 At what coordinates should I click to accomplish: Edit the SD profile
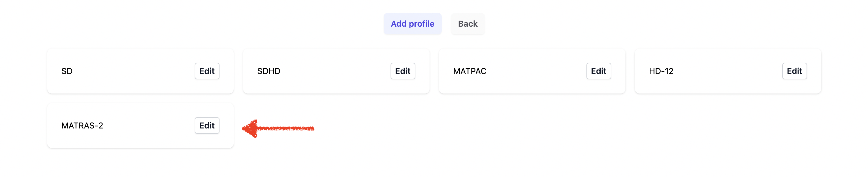pyautogui.click(x=207, y=71)
